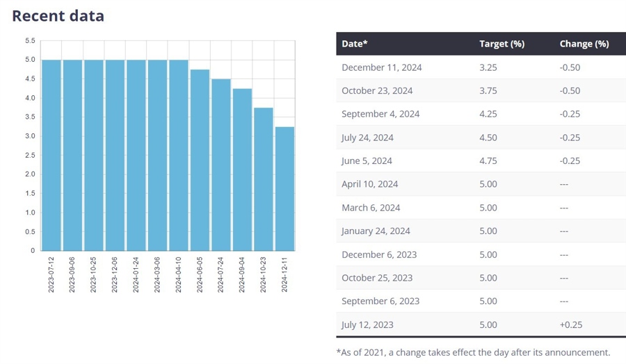Click the 2024-06-05 bar at 4.75
Image resolution: width=626 pixels, height=364 pixels.
click(x=200, y=160)
